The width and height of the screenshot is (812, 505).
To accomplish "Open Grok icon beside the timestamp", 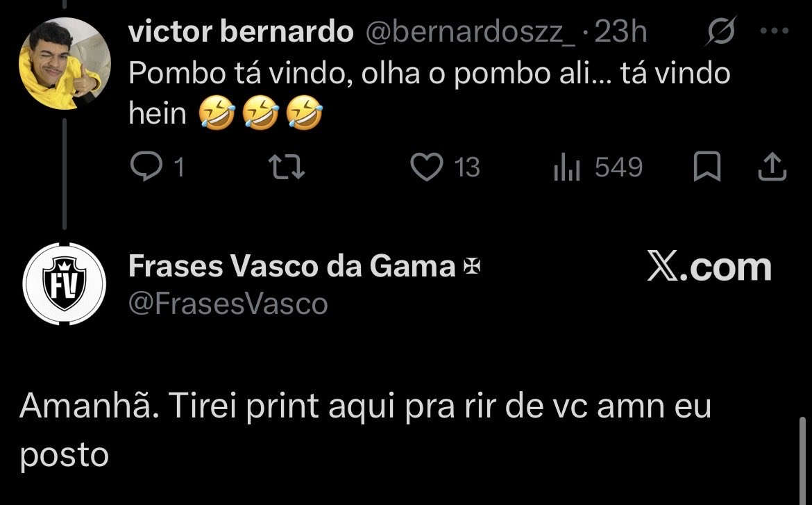I will [x=721, y=31].
